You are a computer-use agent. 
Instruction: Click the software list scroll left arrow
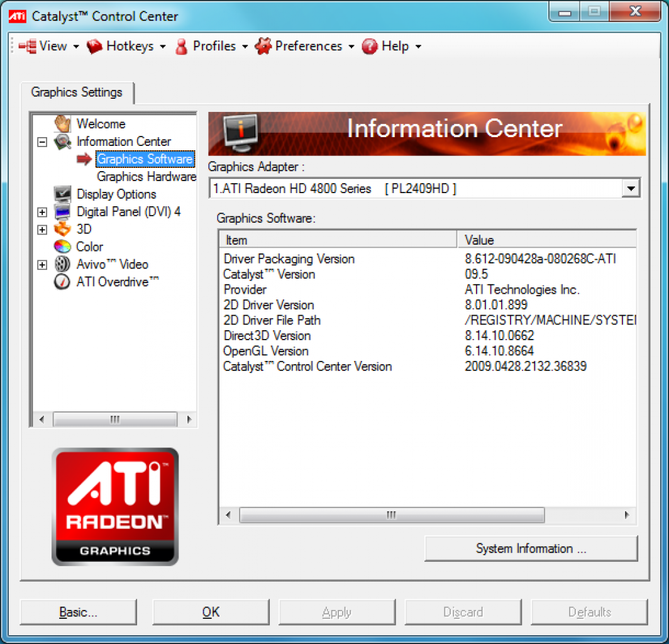coord(228,514)
